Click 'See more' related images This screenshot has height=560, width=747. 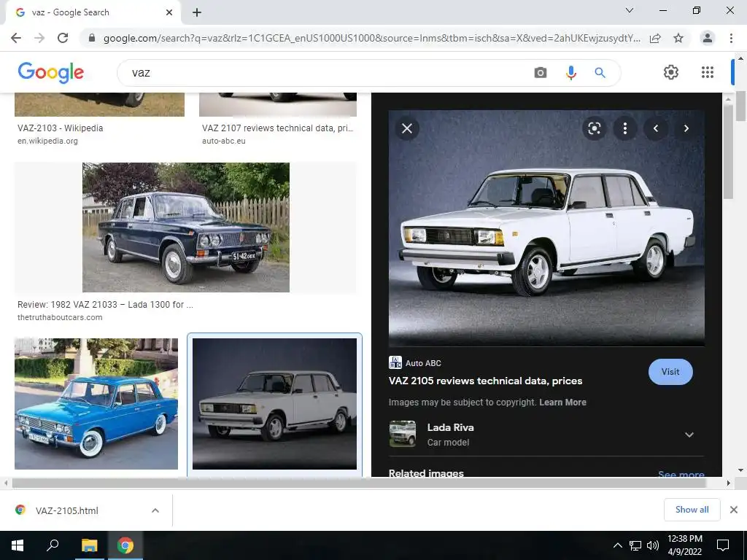(x=681, y=474)
